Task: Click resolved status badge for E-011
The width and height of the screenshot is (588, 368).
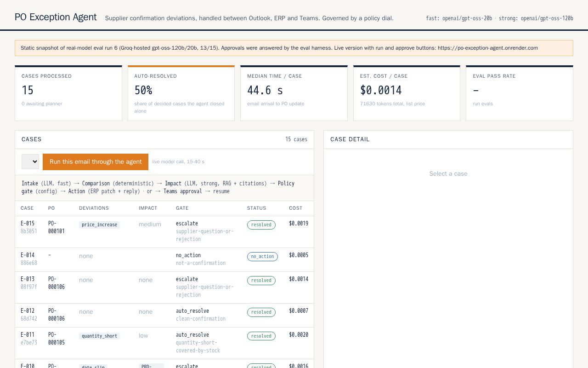Action: coord(261,336)
